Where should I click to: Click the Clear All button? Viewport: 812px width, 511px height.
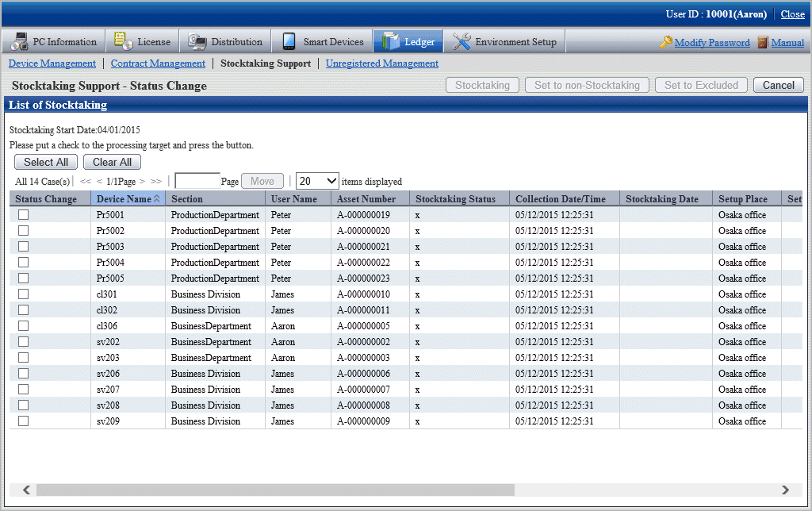112,162
